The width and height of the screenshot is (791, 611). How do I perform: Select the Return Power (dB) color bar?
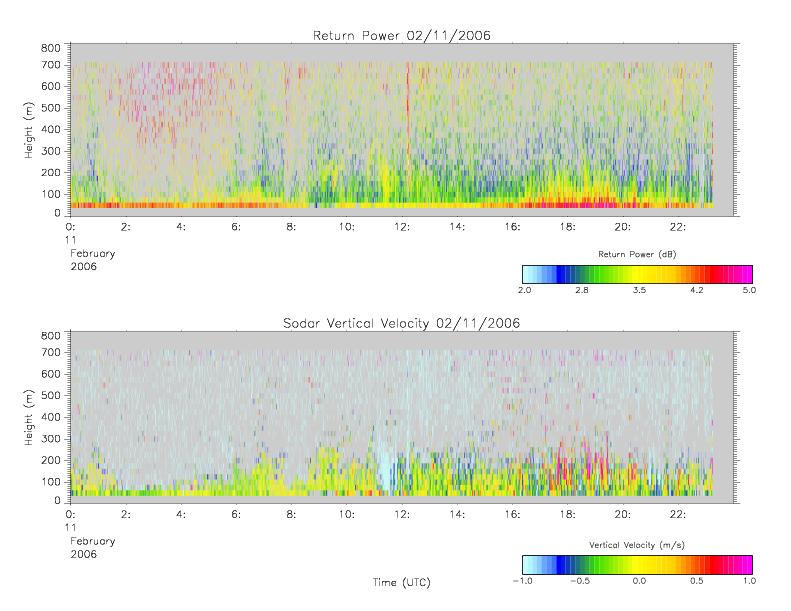coord(637,274)
